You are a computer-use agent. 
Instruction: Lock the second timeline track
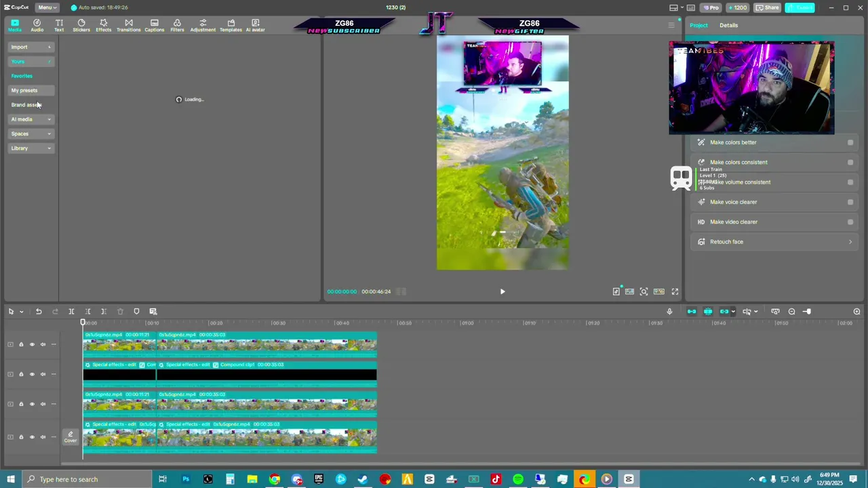(x=21, y=374)
